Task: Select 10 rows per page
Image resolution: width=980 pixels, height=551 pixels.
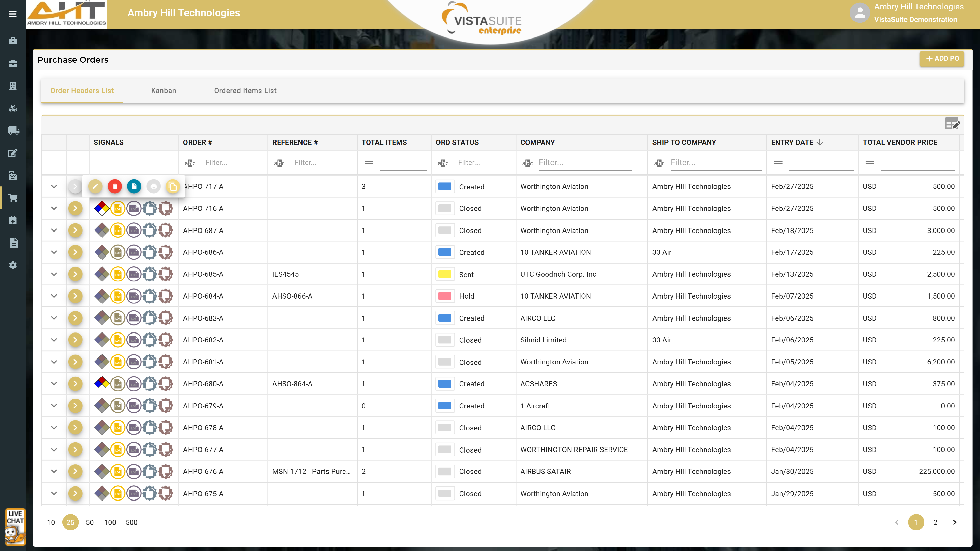Action: coord(51,522)
